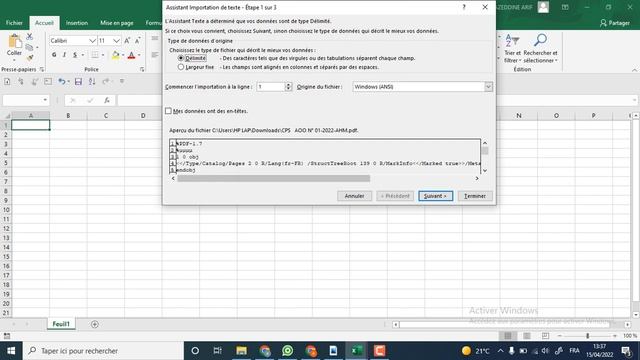The width and height of the screenshot is (640, 360).
Task: Toggle underline S formatting
Action: [75, 55]
